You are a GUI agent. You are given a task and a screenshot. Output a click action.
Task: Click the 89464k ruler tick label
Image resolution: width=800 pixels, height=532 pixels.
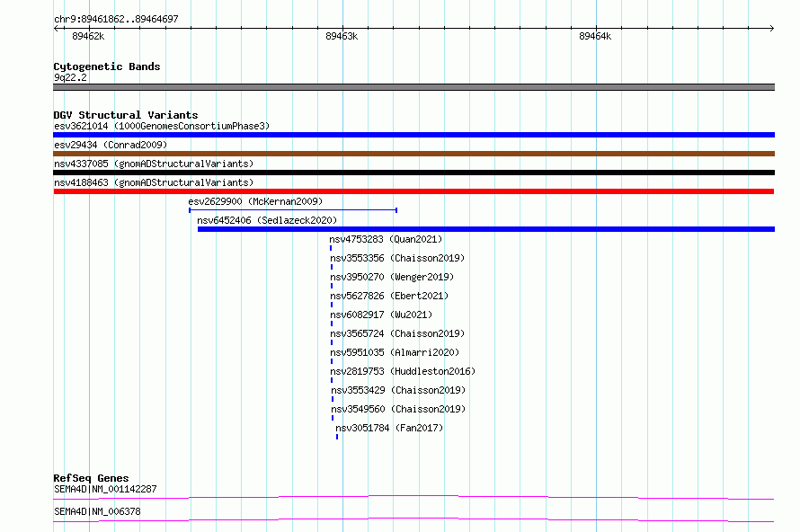[x=595, y=36]
